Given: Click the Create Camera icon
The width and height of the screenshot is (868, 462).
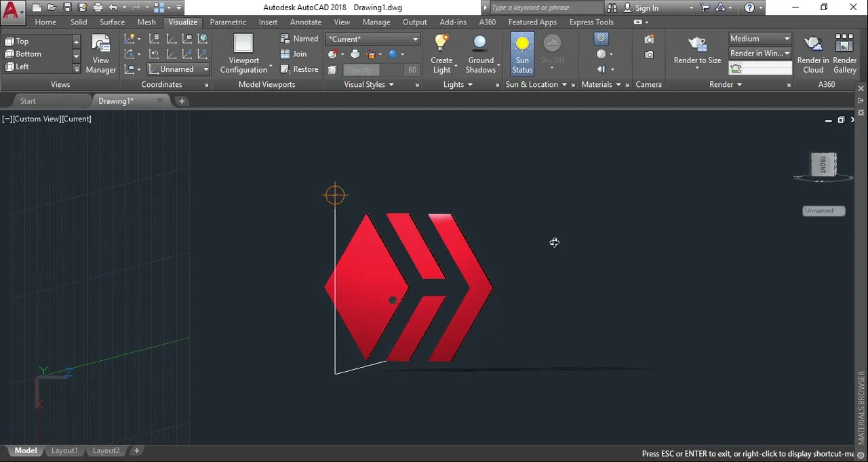Looking at the screenshot, I should click(649, 39).
